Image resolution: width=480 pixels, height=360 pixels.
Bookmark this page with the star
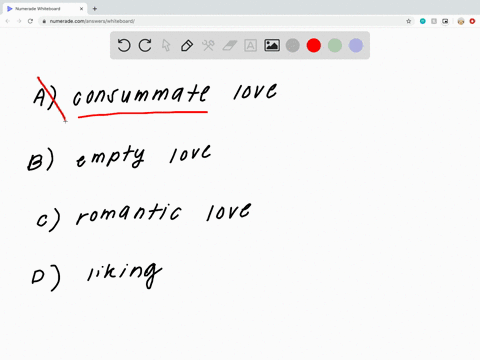(409, 21)
